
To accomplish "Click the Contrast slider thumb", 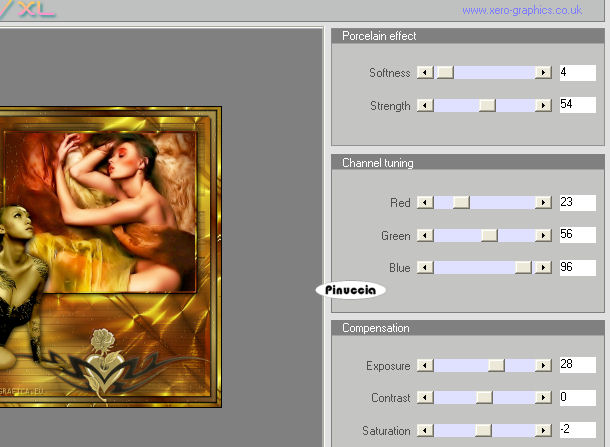I will [x=484, y=397].
